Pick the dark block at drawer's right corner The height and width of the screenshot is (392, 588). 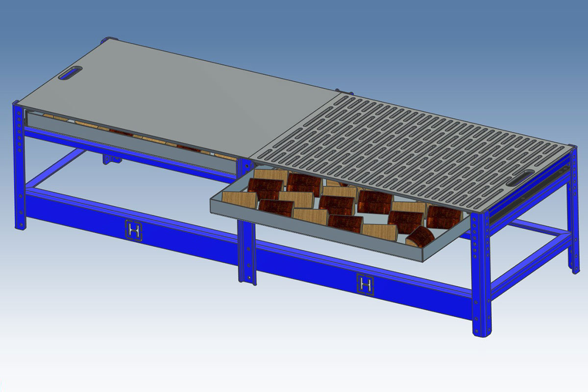click(420, 238)
